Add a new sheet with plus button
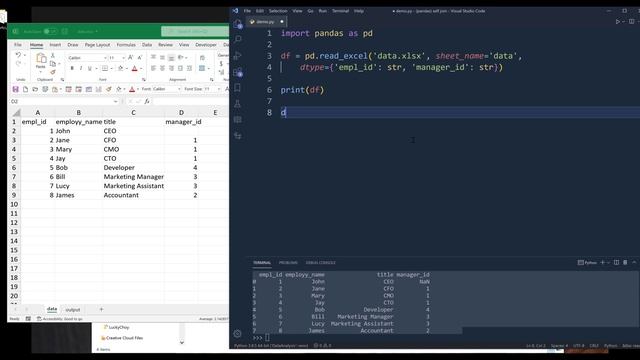The image size is (640, 360). click(x=101, y=309)
